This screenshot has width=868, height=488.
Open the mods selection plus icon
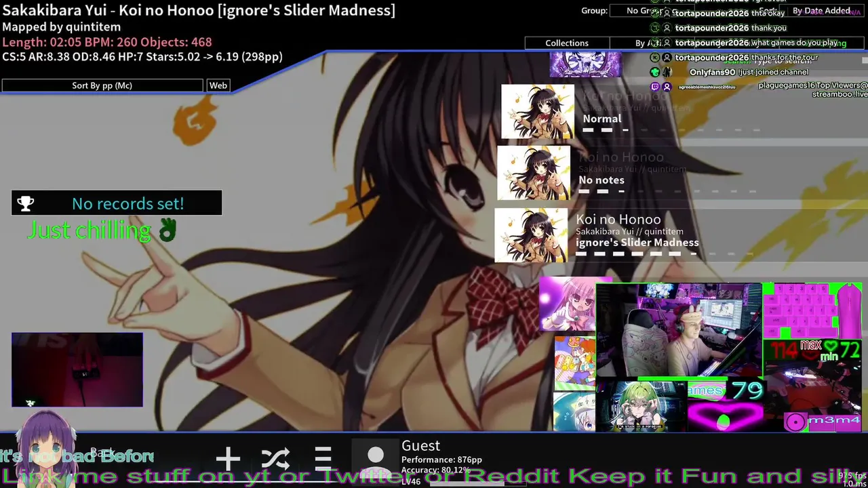227,459
